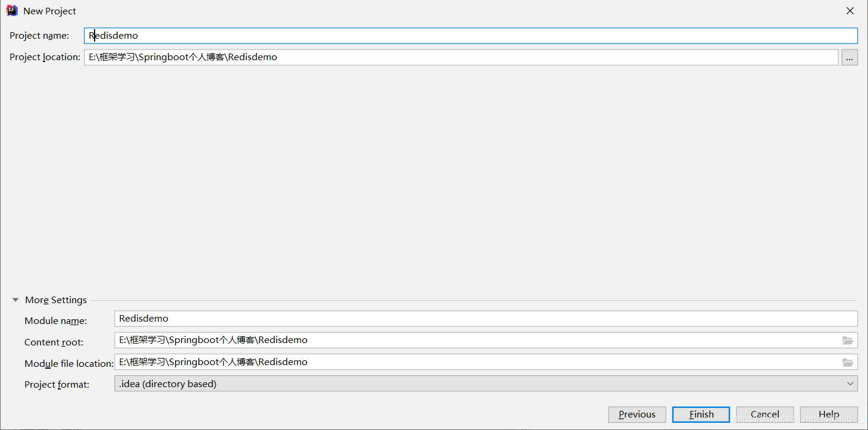Click the Previous button
The width and height of the screenshot is (868, 430).
(x=637, y=415)
